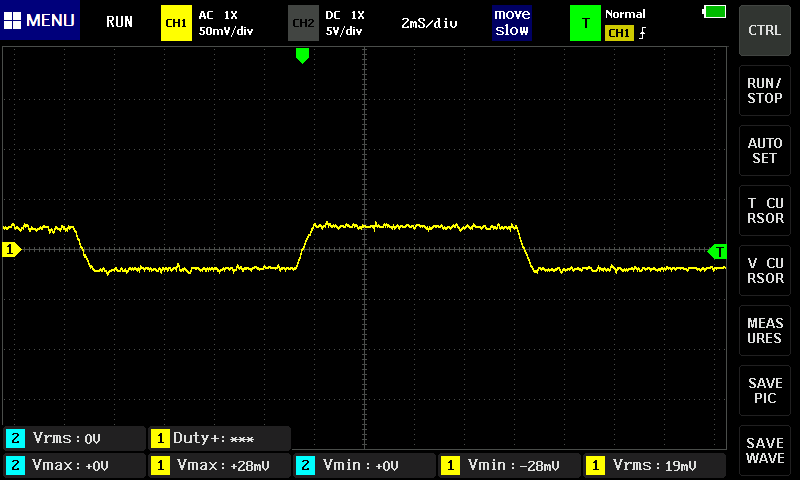Open the T CURSOR control

pyautogui.click(x=764, y=211)
